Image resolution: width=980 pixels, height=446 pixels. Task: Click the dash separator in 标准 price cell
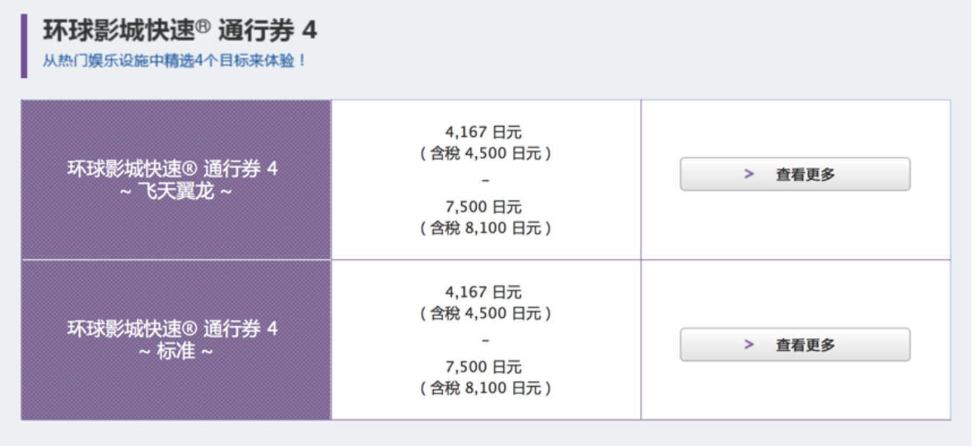point(486,340)
